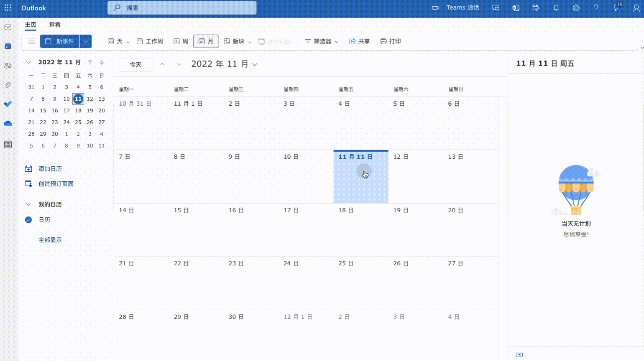
Task: Collapse the mini calendar chevron
Action: (x=28, y=62)
